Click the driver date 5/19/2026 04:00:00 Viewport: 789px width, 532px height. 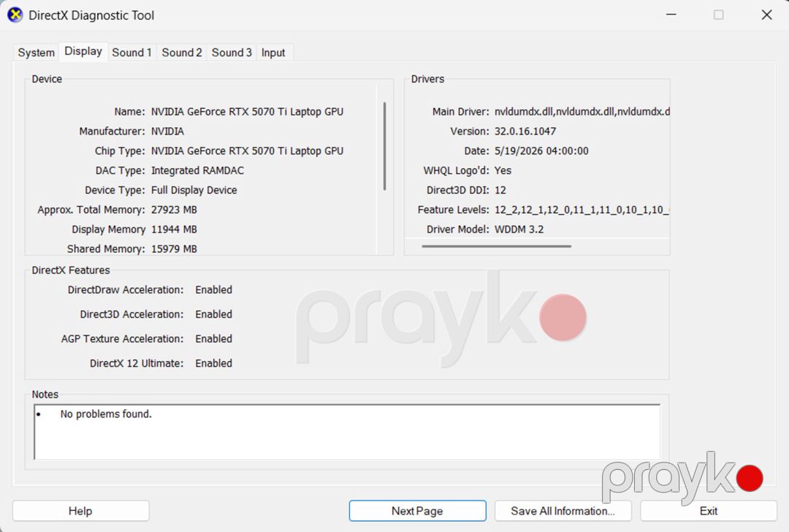[x=541, y=151]
